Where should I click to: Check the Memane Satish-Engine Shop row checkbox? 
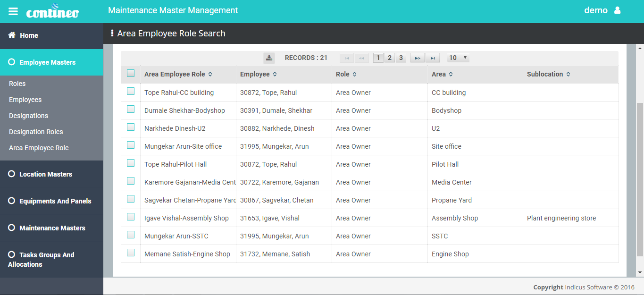[x=131, y=253]
